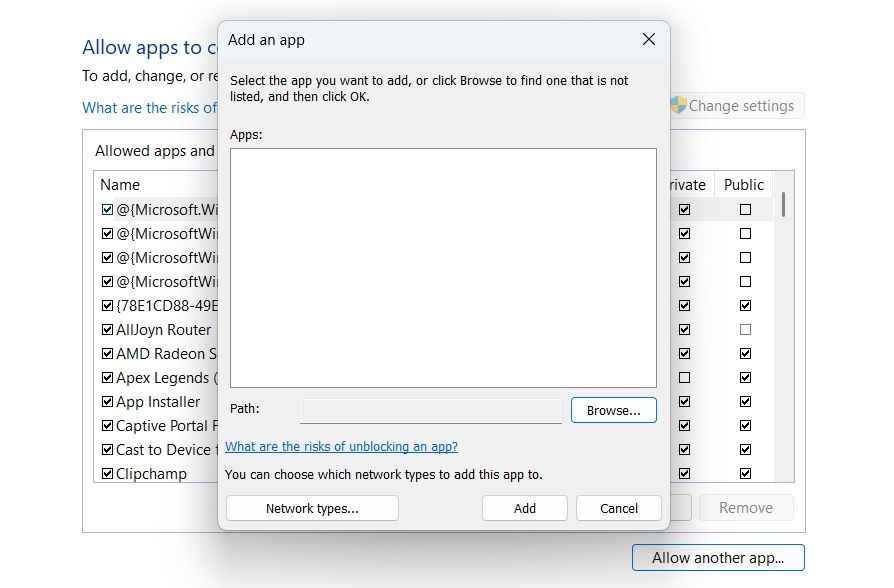Toggle Public checkbox in first @{Microsoft.Wi row
Viewport: 894px width, 588px height.
coord(745,209)
